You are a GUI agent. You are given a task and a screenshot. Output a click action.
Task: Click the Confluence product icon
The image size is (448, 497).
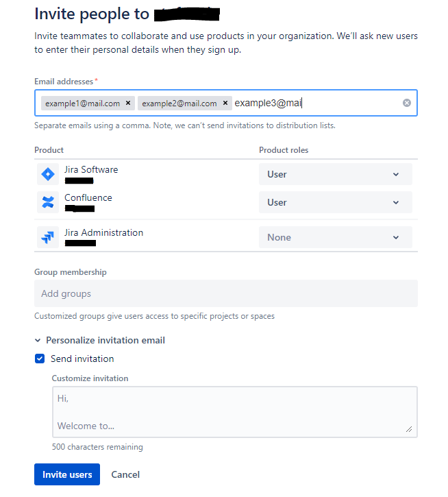[48, 202]
